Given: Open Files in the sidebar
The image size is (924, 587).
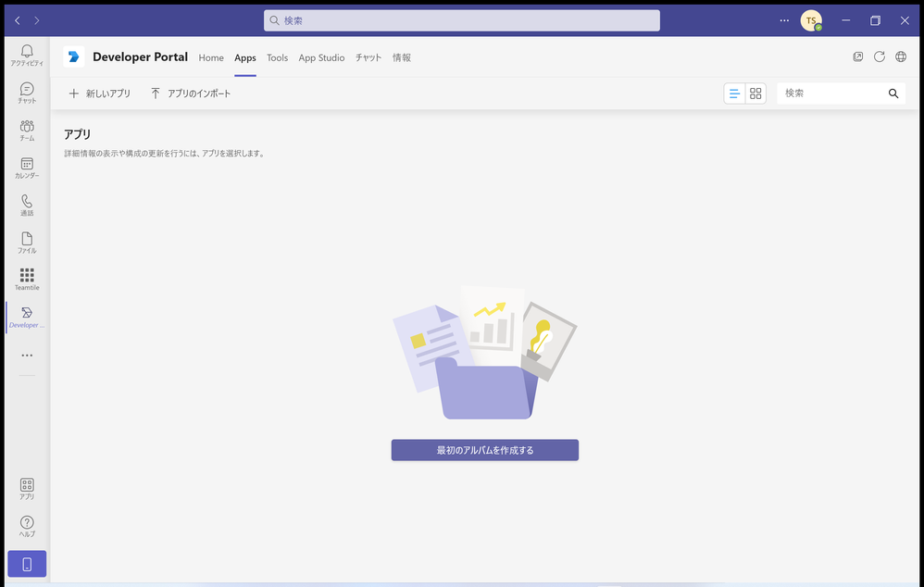Looking at the screenshot, I should click(x=27, y=243).
